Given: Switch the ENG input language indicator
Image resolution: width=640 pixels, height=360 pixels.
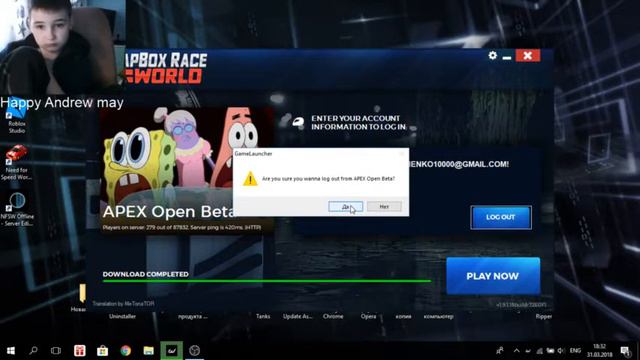Looking at the screenshot, I should click(575, 351).
